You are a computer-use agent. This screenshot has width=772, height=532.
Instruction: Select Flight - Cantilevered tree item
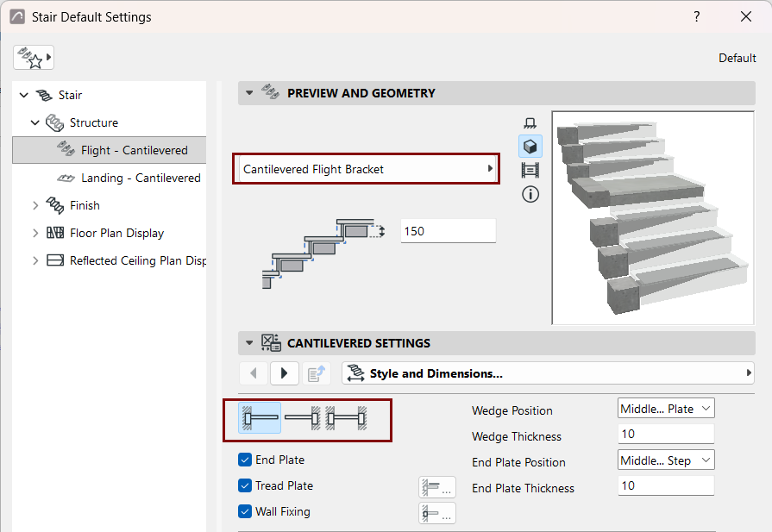pyautogui.click(x=110, y=150)
